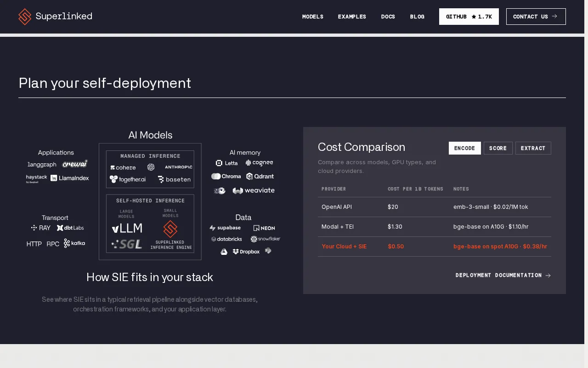Screen dimensions: 588x368
Task: Click the databricks logo
Action: pyautogui.click(x=226, y=239)
